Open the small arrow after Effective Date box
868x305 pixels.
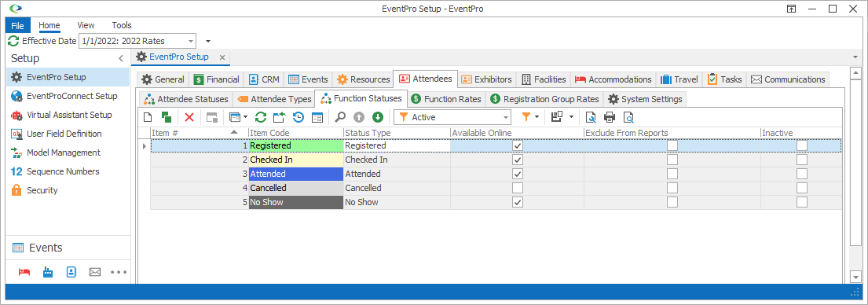tap(208, 41)
